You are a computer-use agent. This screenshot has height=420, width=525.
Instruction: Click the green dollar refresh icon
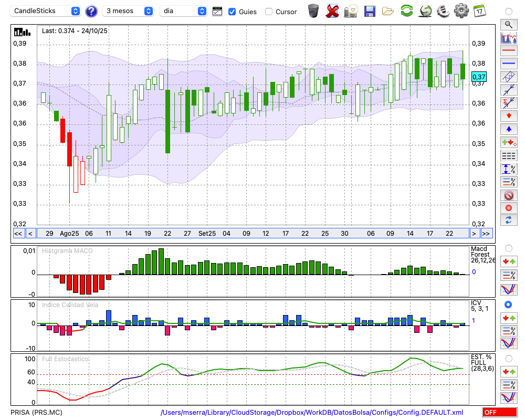coord(425,11)
